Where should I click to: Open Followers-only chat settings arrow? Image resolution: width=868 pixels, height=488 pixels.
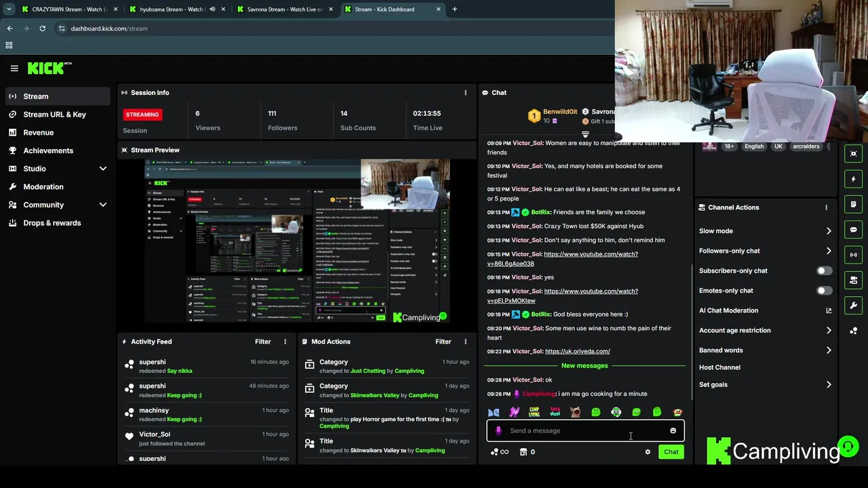click(x=829, y=251)
